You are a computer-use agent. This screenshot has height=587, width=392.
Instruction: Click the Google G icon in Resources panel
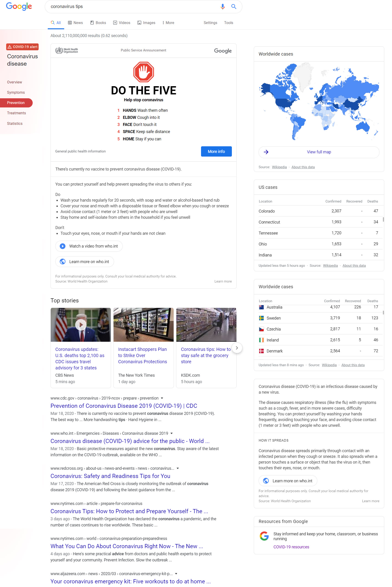click(264, 536)
